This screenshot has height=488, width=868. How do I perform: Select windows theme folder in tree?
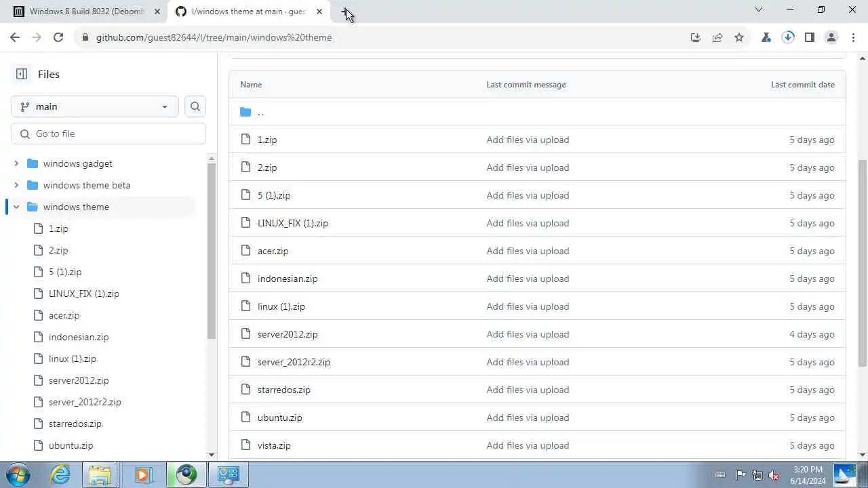tap(76, 207)
